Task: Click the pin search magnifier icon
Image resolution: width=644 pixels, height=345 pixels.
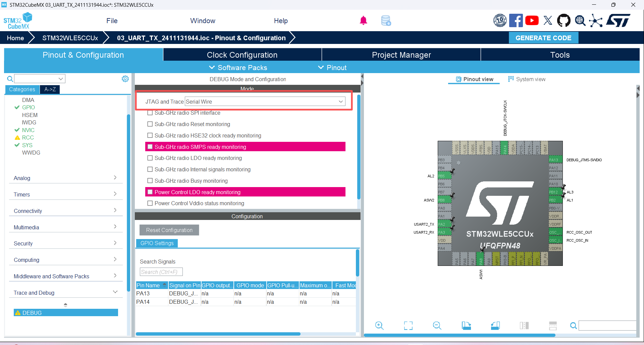Action: (573, 326)
